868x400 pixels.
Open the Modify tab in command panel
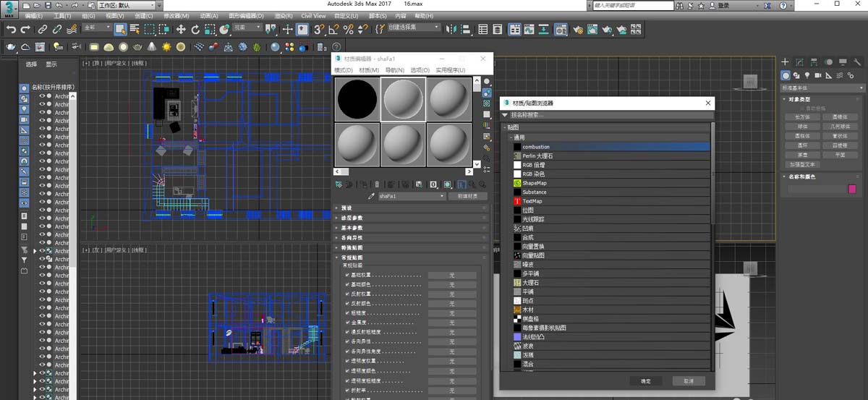800,62
